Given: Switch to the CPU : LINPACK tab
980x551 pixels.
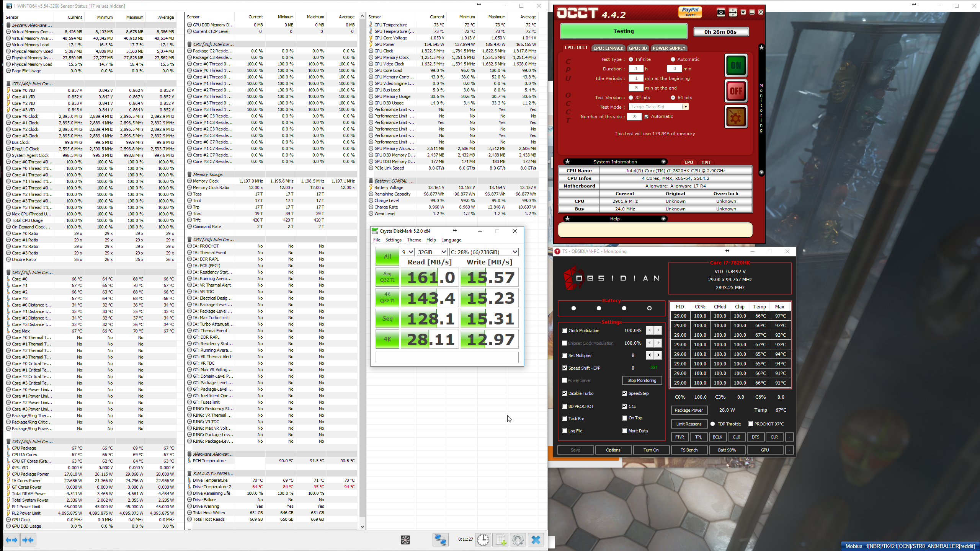Looking at the screenshot, I should [608, 48].
